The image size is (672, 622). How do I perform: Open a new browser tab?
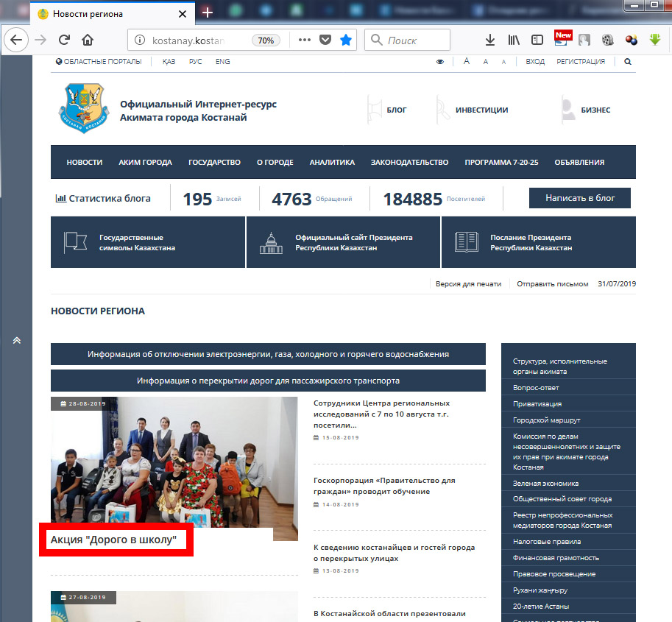point(208,13)
